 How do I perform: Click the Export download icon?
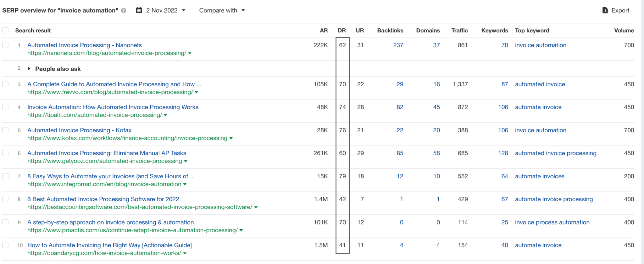(605, 10)
